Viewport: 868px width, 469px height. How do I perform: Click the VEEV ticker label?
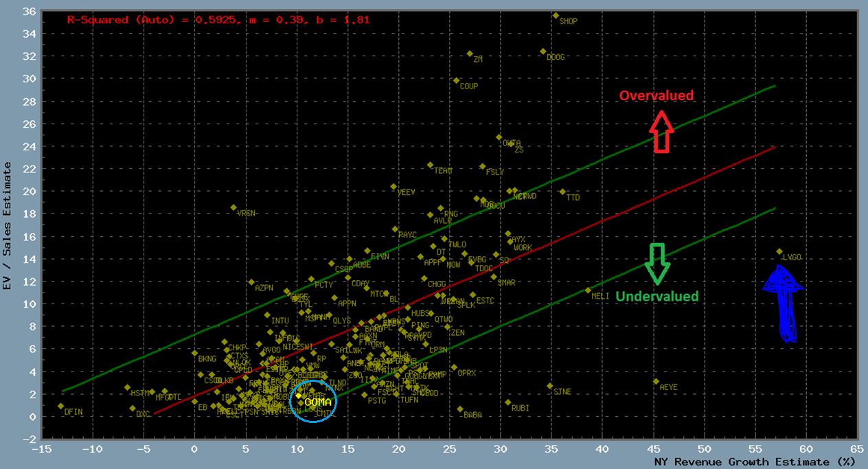[407, 193]
